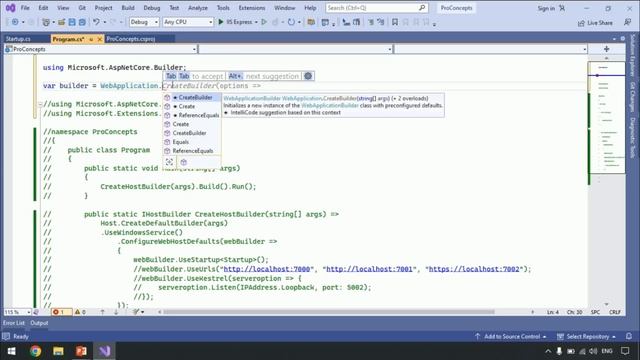
Task: Click the http://localhost:7000 link
Action: point(267,269)
